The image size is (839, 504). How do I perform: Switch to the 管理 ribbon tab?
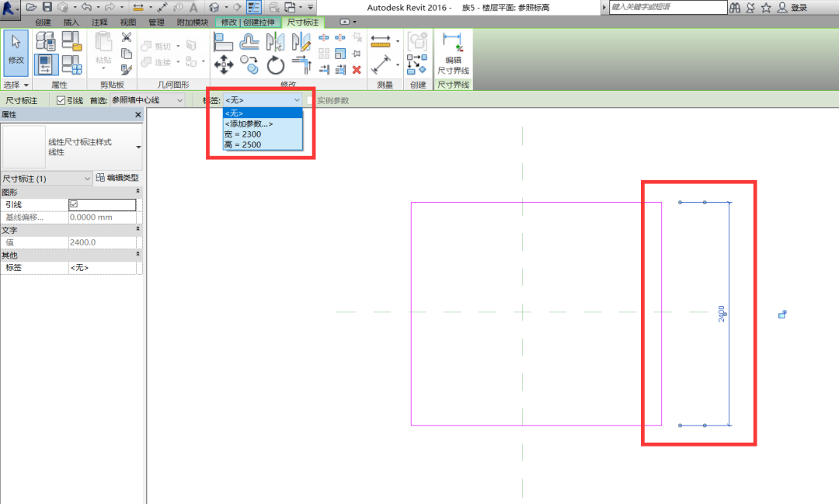point(156,22)
